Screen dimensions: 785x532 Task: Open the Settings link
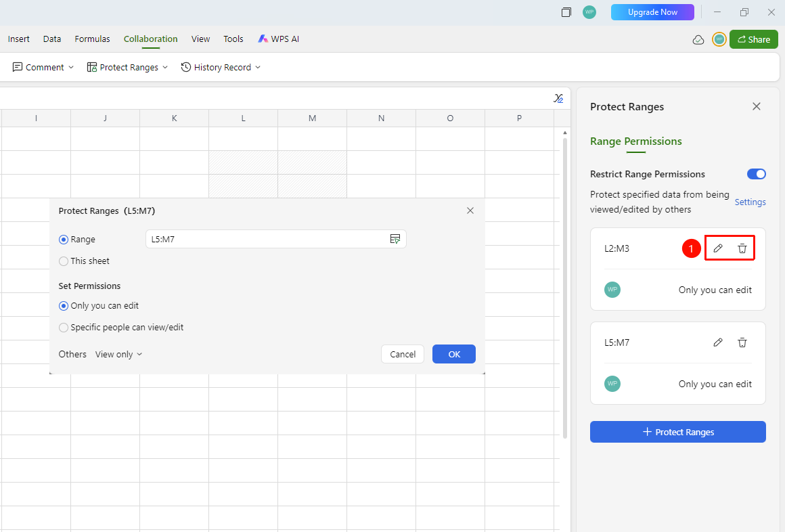click(x=750, y=202)
